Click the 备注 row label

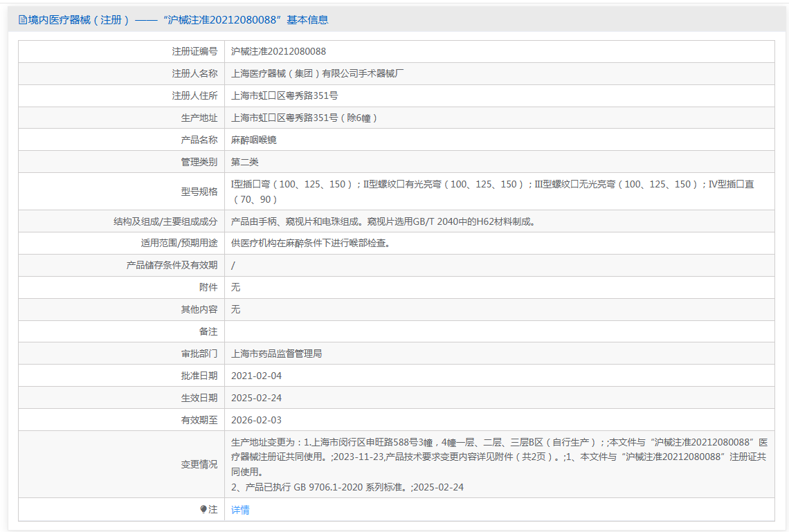(x=208, y=331)
